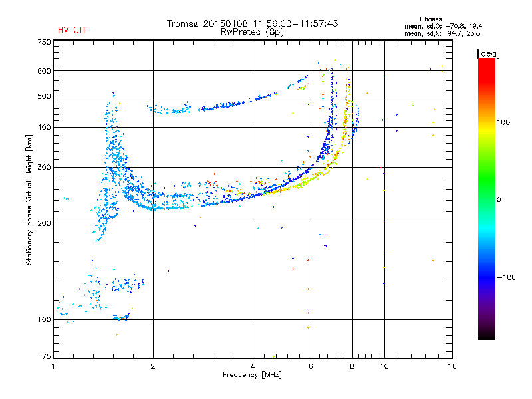This screenshot has height=399, width=532.
Task: Click the 'Stationary phase Virtual Height [km]' axis title
Action: [29, 200]
